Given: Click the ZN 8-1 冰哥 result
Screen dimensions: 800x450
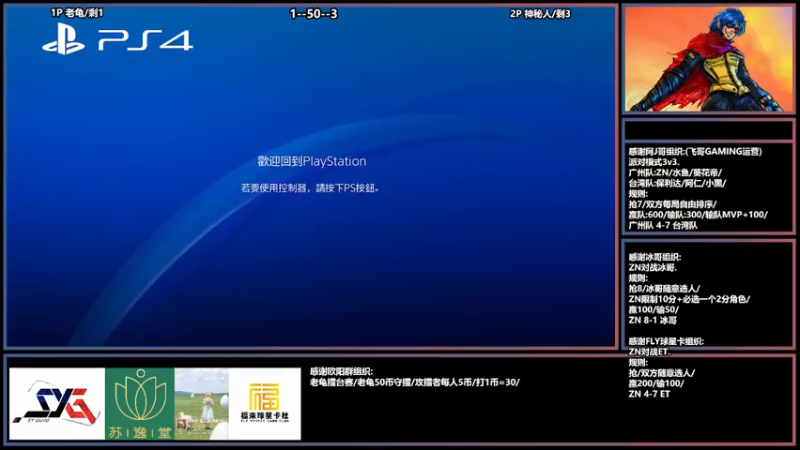Looking at the screenshot, I should click(x=653, y=320).
